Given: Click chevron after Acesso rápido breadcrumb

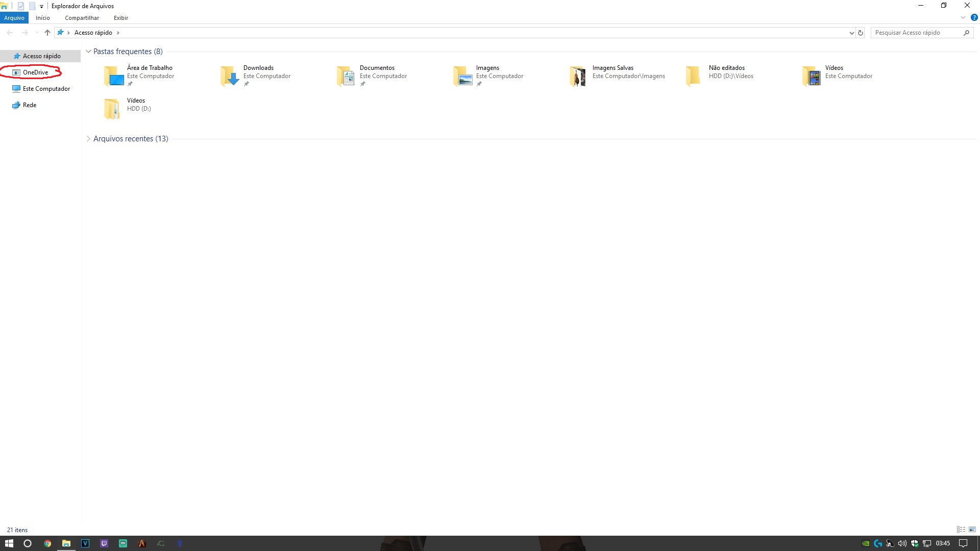Looking at the screenshot, I should (118, 33).
